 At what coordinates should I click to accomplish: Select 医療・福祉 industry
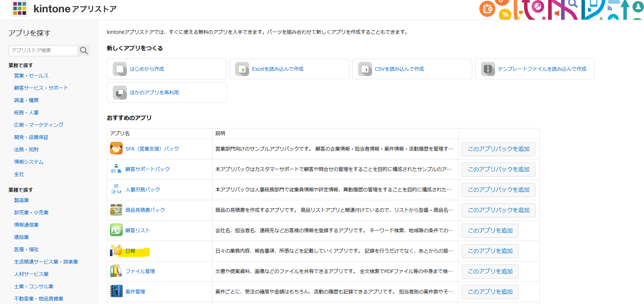(26, 249)
